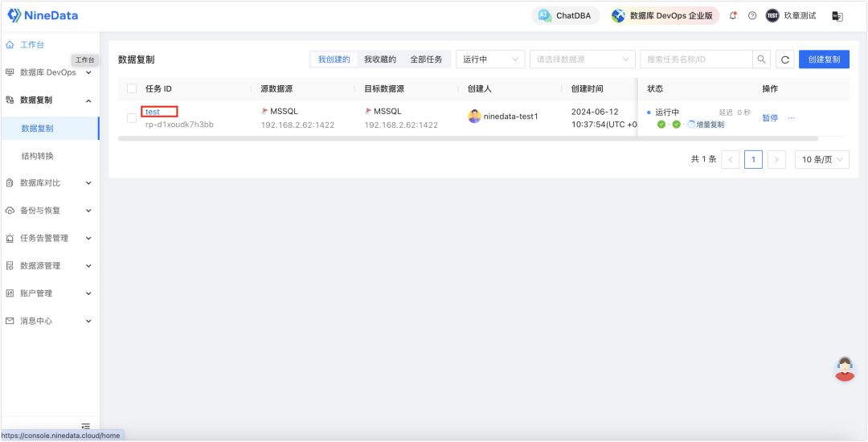Select page 1 in pagination
Viewport: 868px width, 442px height.
click(753, 159)
